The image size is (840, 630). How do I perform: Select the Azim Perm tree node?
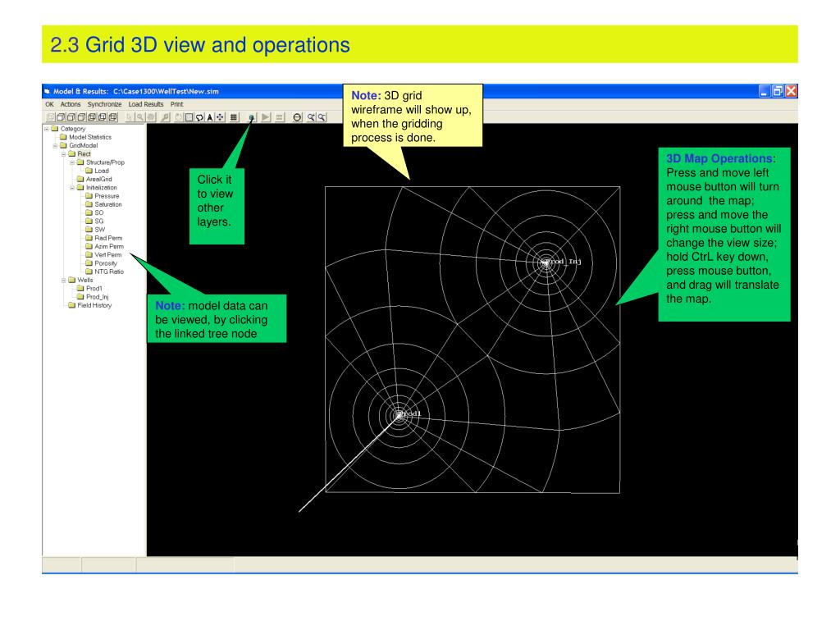pos(109,246)
